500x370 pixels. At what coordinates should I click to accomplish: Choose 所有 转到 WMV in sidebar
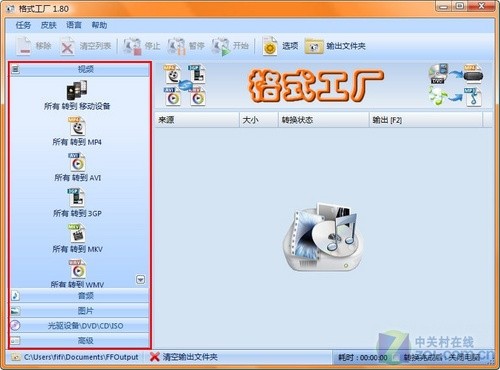pyautogui.click(x=77, y=274)
